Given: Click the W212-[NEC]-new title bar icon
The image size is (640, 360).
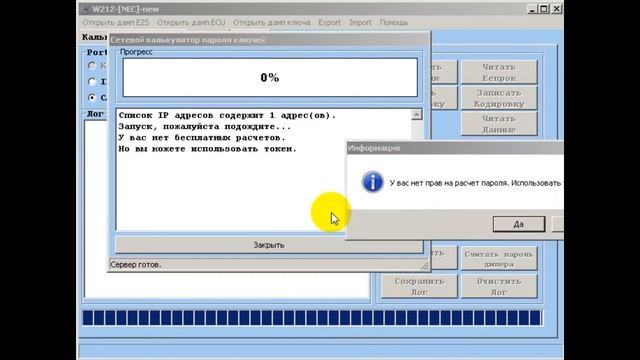Looking at the screenshot, I should click(x=85, y=9).
